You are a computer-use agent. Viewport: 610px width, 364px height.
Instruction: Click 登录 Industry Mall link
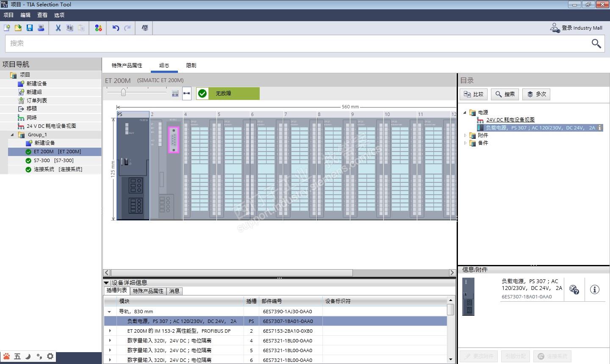click(582, 28)
